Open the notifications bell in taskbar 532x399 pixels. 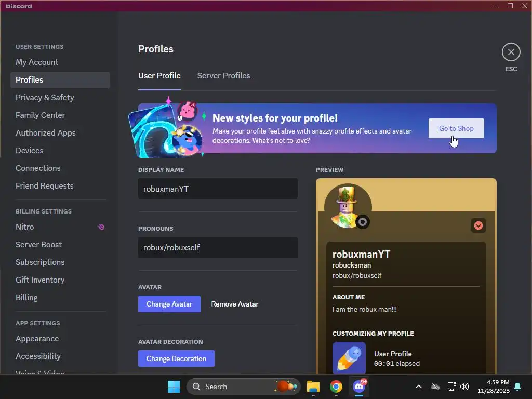point(517,387)
